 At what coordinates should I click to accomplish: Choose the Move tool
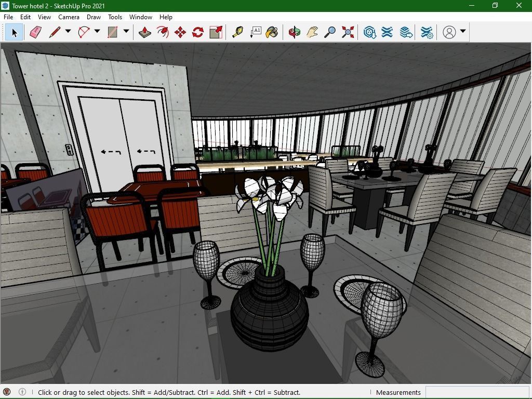pyautogui.click(x=180, y=32)
